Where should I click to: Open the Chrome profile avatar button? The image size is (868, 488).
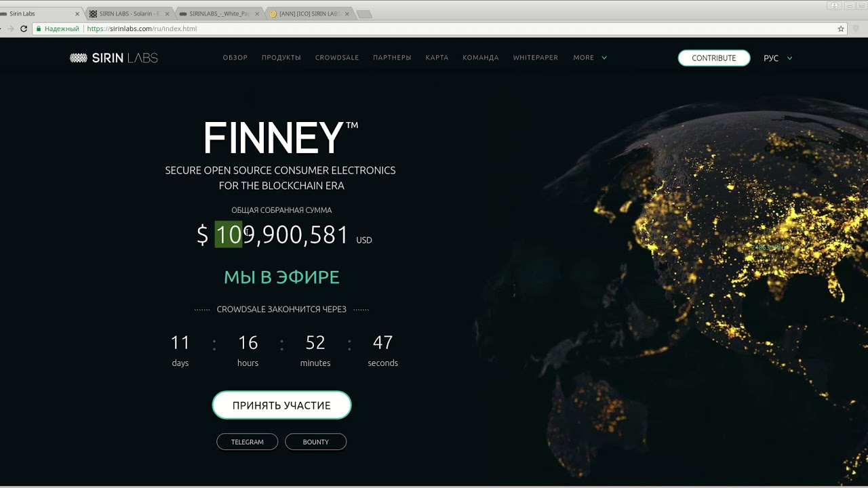[x=835, y=5]
